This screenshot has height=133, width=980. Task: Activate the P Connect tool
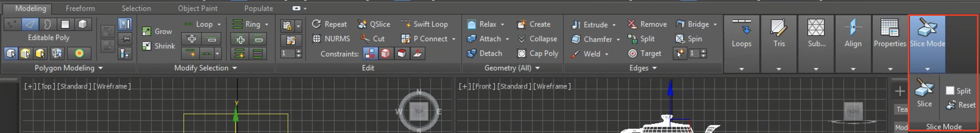pyautogui.click(x=424, y=39)
